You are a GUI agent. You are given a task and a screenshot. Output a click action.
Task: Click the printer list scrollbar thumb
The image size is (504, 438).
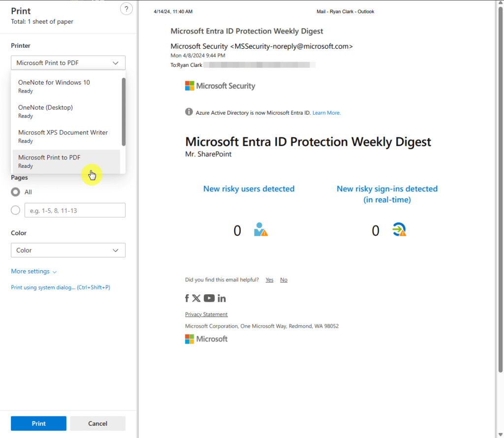124,112
